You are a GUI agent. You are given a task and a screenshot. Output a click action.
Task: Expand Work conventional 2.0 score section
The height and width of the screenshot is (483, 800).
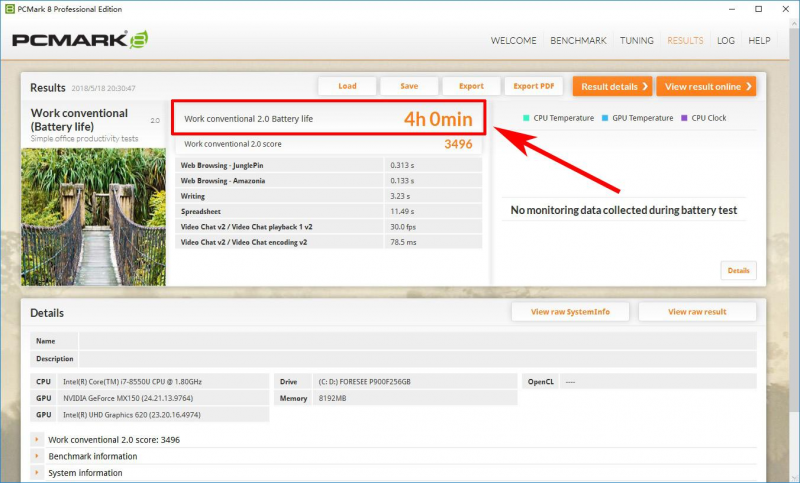pyautogui.click(x=37, y=440)
